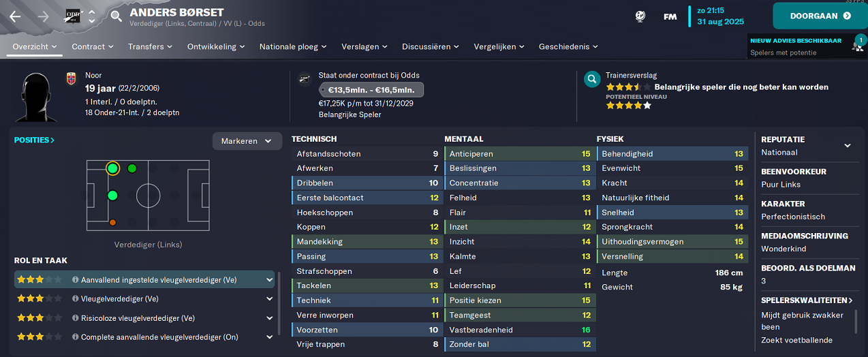Screen dimensions: 868x357
Task: Select left defender position dot on pitch
Action: (x=112, y=168)
